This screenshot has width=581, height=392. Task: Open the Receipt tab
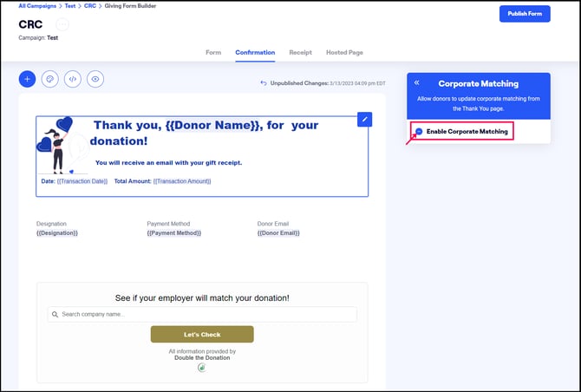pyautogui.click(x=300, y=52)
